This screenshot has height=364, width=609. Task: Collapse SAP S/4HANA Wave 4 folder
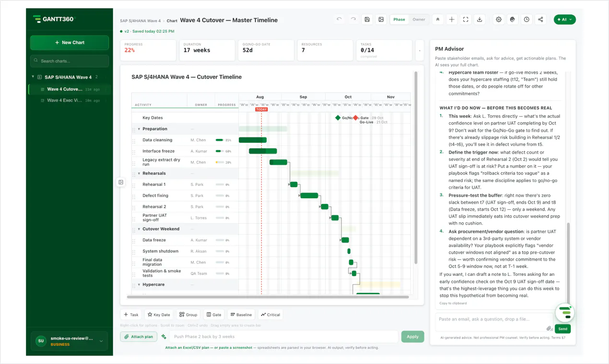tap(33, 77)
